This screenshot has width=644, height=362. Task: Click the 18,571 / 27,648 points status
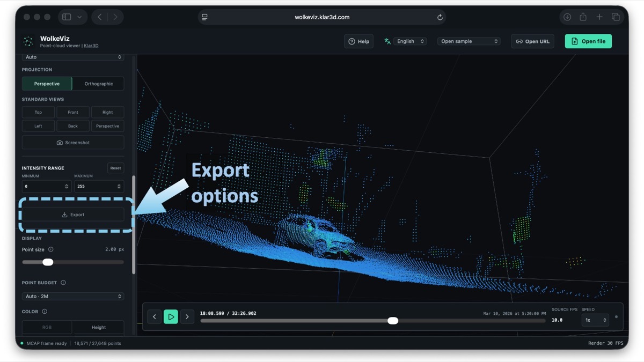98,343
